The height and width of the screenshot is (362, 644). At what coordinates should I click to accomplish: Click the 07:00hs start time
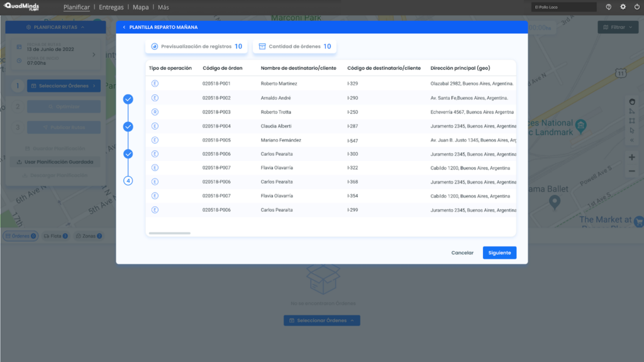(36, 63)
